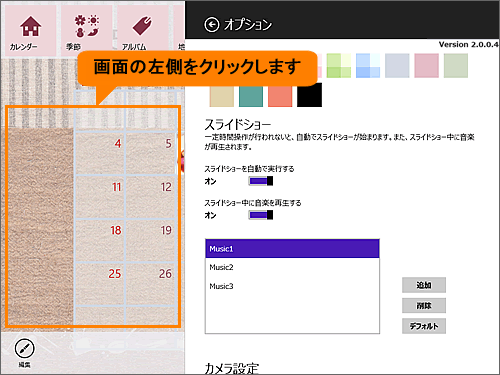Choose the grayish lavender color swatch
The height and width of the screenshot is (375, 500).
click(397, 66)
